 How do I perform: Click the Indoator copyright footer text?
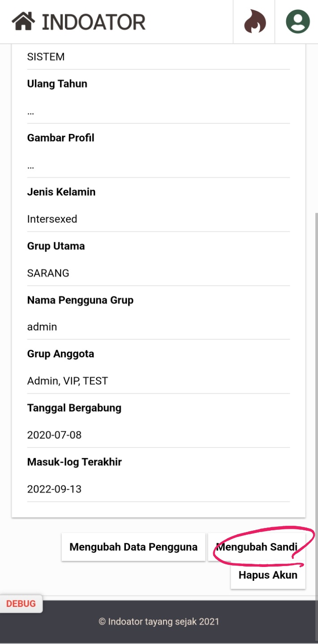[x=159, y=621]
